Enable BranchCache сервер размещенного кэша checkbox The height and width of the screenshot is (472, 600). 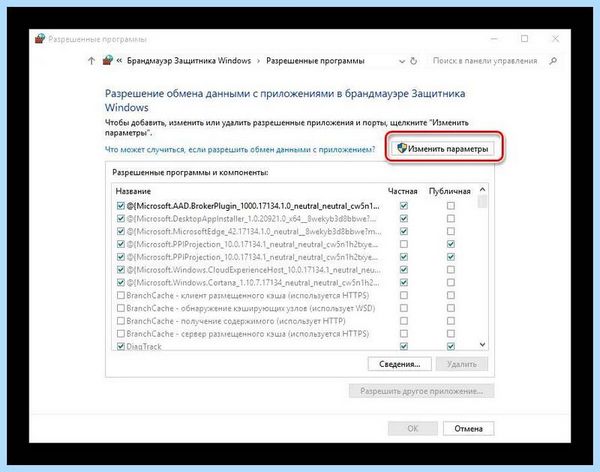[x=121, y=333]
